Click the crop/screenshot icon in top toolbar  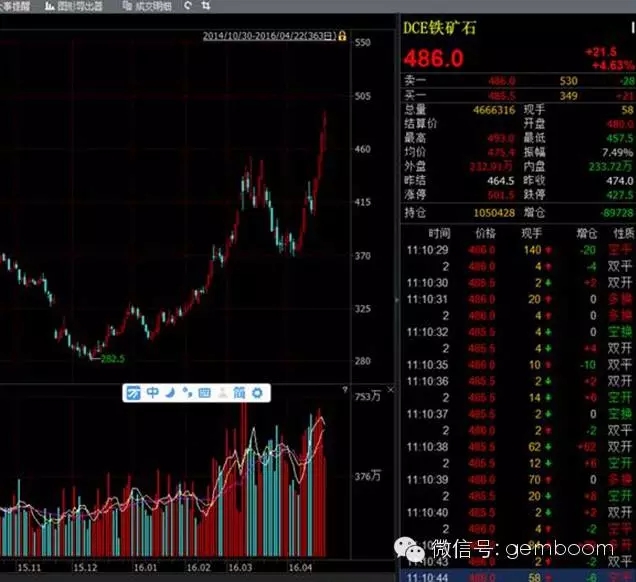[205, 6]
